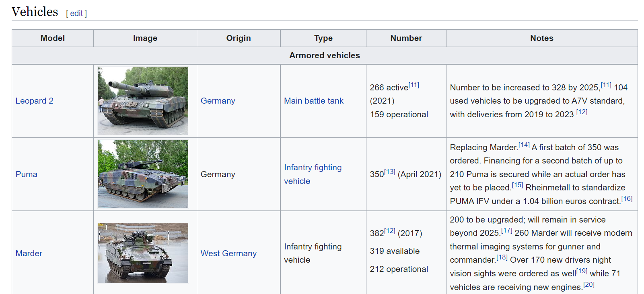Open the Main battle tank type link

314,101
